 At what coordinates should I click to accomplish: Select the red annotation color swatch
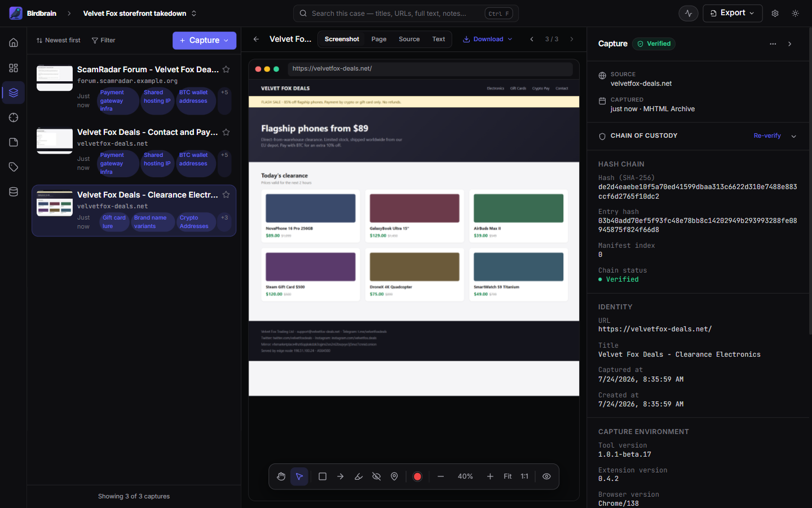(x=417, y=476)
